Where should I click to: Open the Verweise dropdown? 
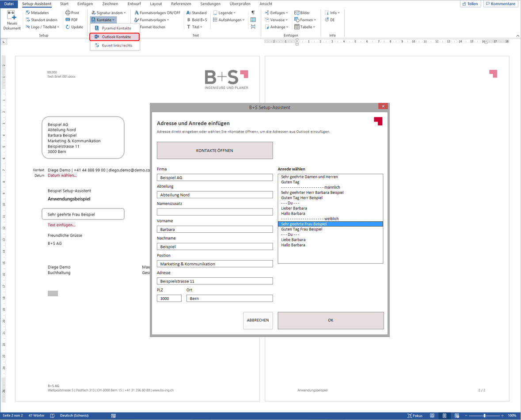[276, 20]
